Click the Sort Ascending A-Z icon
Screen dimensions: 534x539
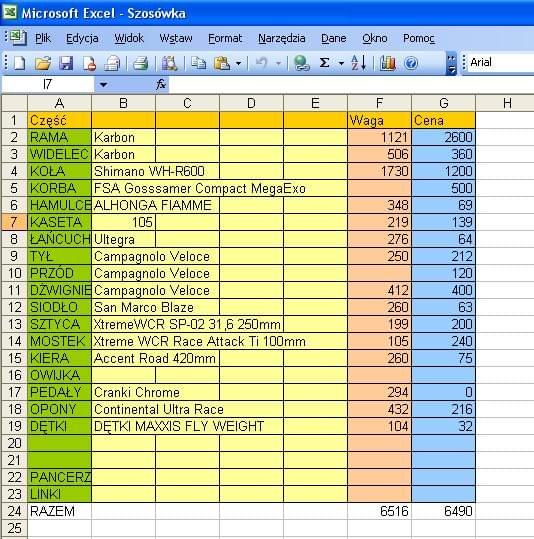[x=359, y=63]
